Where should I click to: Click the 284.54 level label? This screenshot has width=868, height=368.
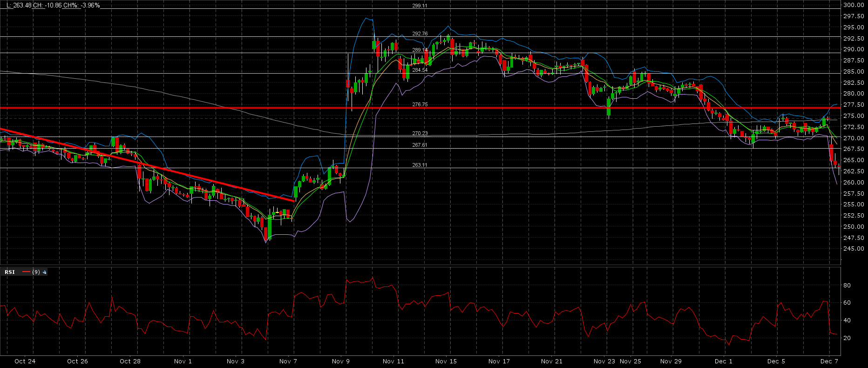pyautogui.click(x=420, y=70)
